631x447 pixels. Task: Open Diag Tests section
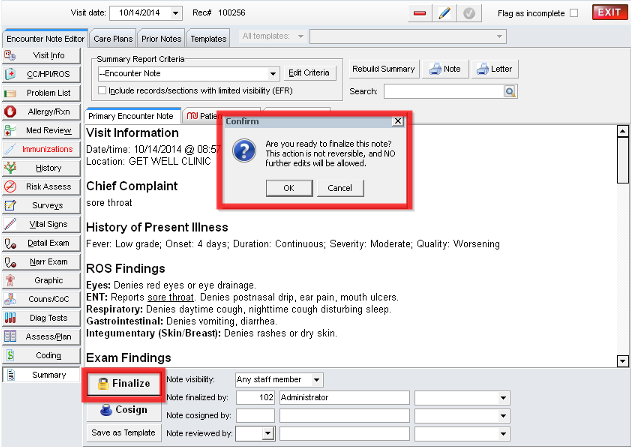[x=41, y=318]
